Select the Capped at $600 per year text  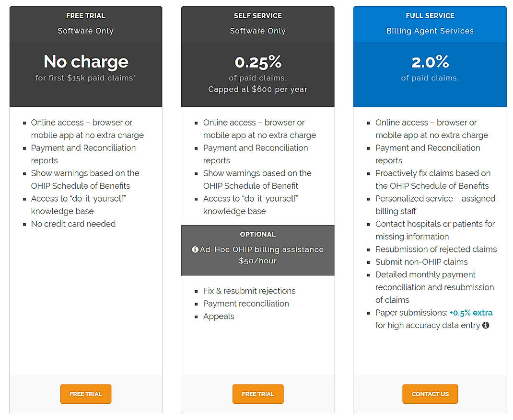point(257,89)
